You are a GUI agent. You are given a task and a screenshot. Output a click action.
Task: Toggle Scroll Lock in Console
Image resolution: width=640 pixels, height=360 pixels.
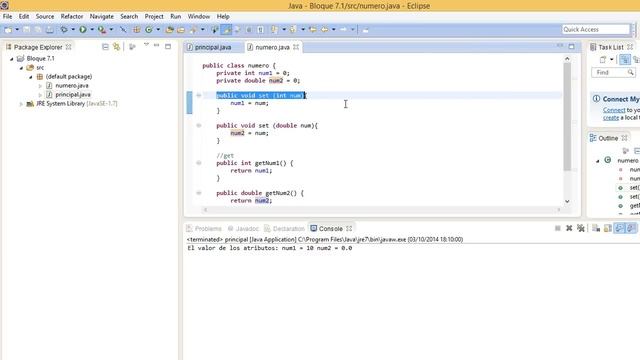607,228
